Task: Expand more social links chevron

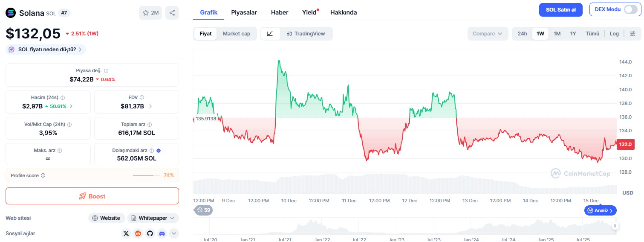Action: [x=173, y=233]
